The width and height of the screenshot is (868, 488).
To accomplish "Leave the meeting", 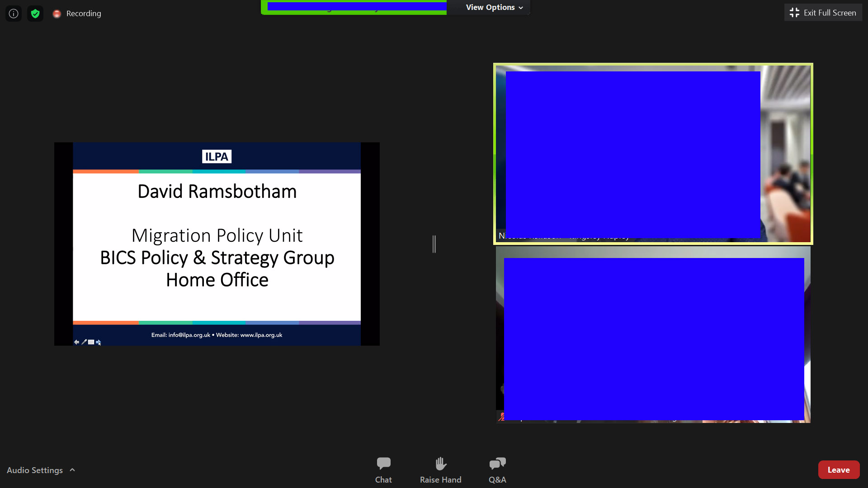I will point(839,469).
